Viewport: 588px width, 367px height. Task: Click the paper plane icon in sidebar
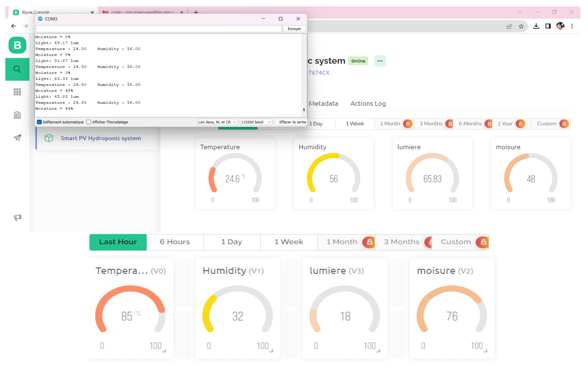click(17, 138)
